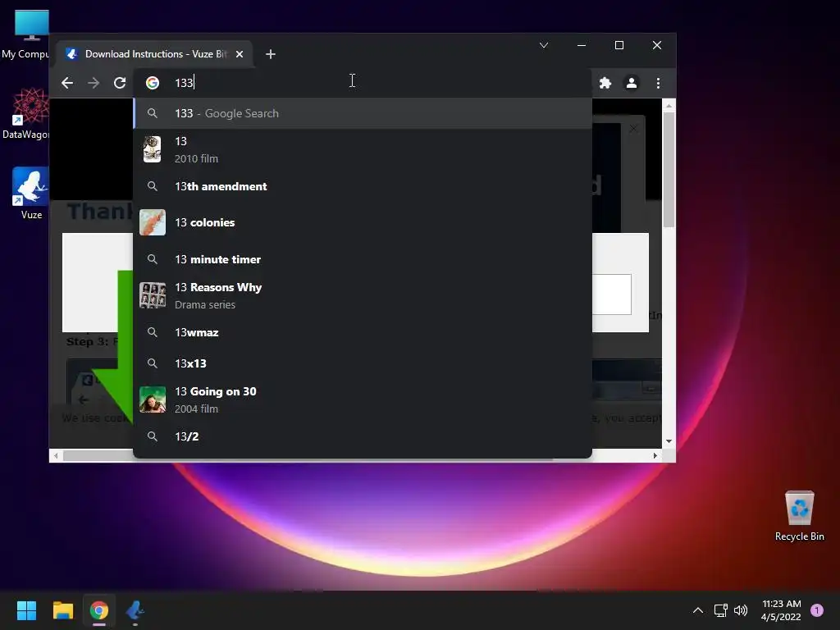
Task: Choose '13 minute timer' suggestion
Action: tap(363, 259)
